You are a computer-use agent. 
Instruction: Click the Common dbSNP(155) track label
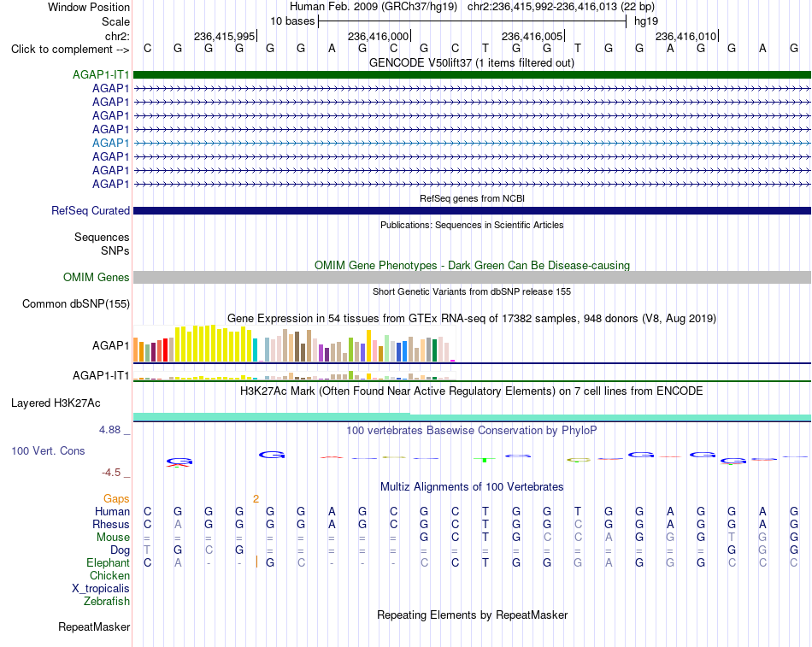click(75, 303)
